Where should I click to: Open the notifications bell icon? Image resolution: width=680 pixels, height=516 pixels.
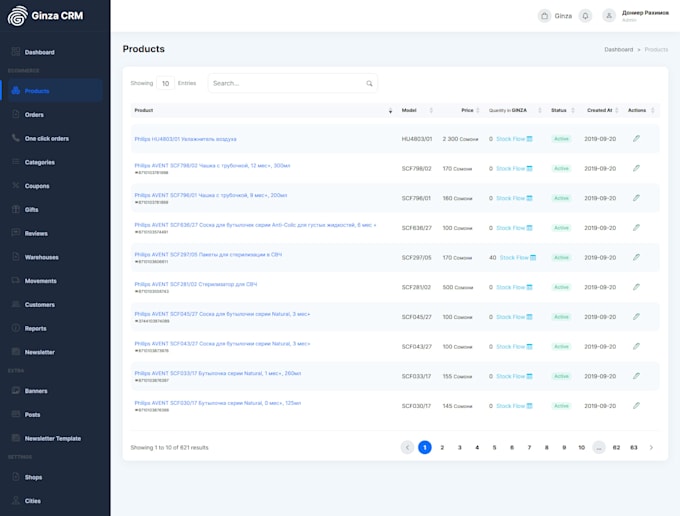(585, 16)
